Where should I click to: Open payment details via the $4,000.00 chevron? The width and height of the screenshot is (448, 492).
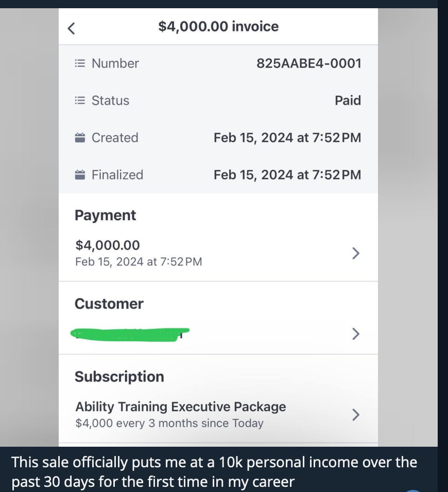355,253
